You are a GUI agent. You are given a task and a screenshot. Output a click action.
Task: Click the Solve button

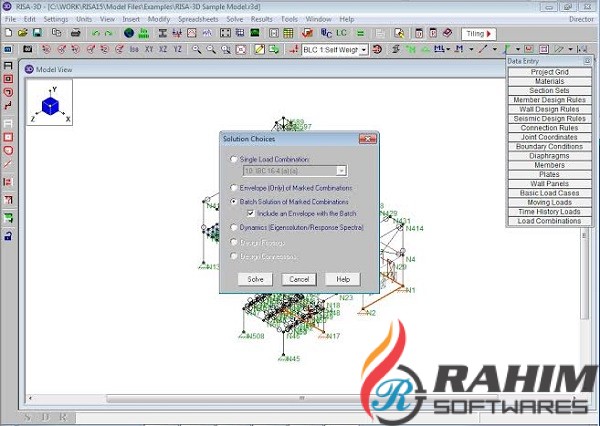255,279
